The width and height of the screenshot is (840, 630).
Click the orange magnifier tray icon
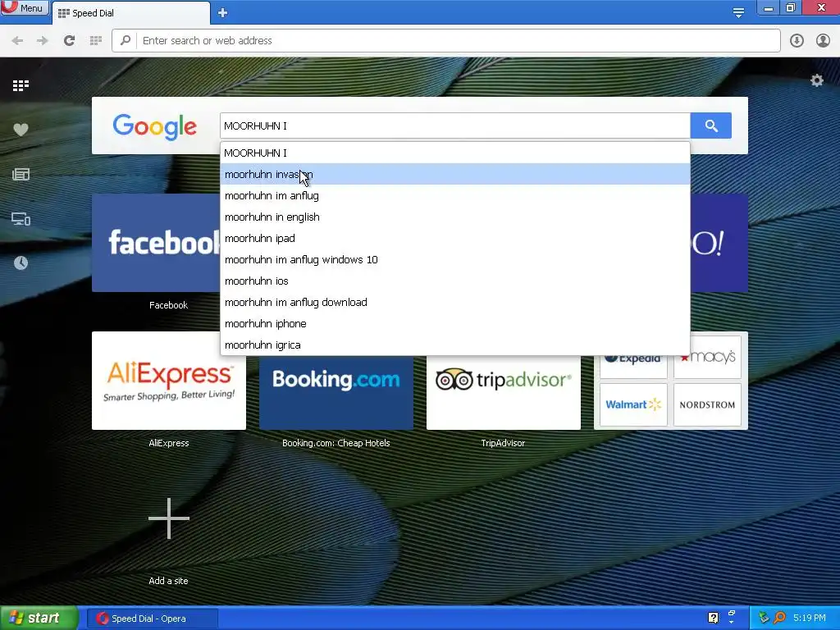coord(779,618)
